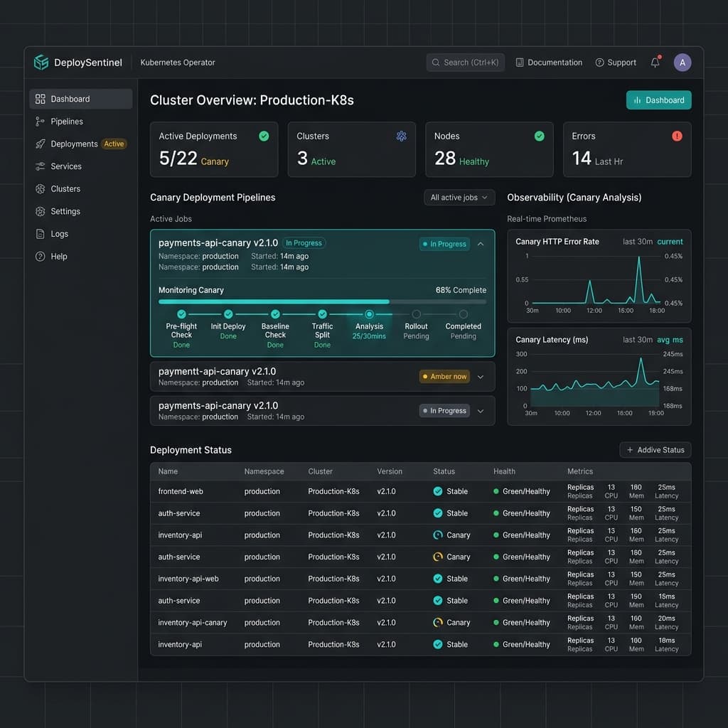Click the Logs document icon
The width and height of the screenshot is (728, 728).
click(x=41, y=234)
